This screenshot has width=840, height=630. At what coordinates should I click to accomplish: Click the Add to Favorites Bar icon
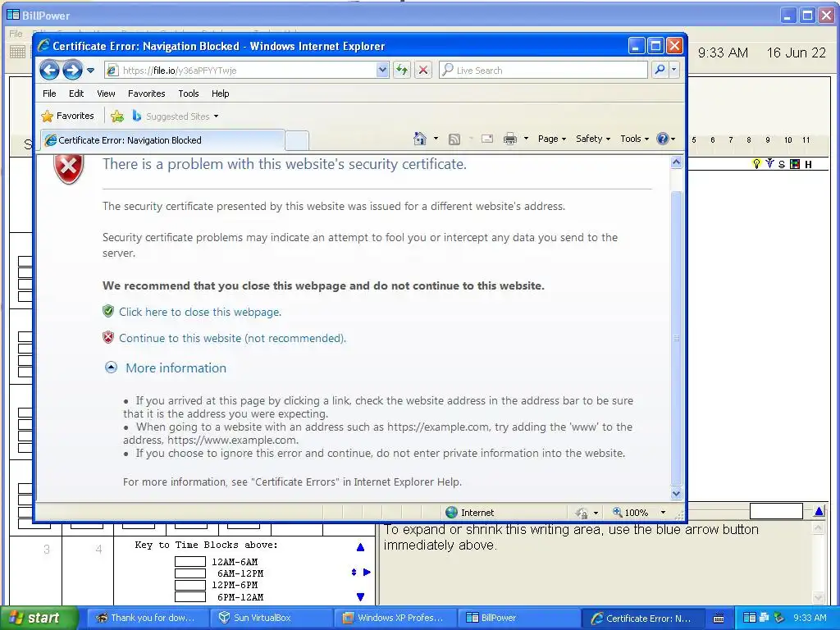point(116,116)
